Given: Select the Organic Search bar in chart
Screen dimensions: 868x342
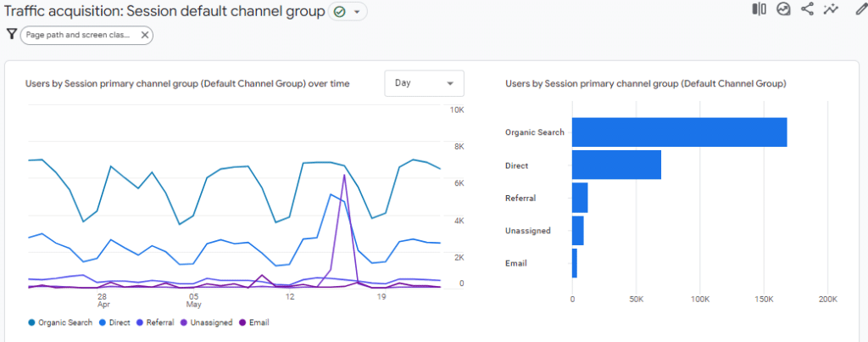Looking at the screenshot, I should click(679, 132).
